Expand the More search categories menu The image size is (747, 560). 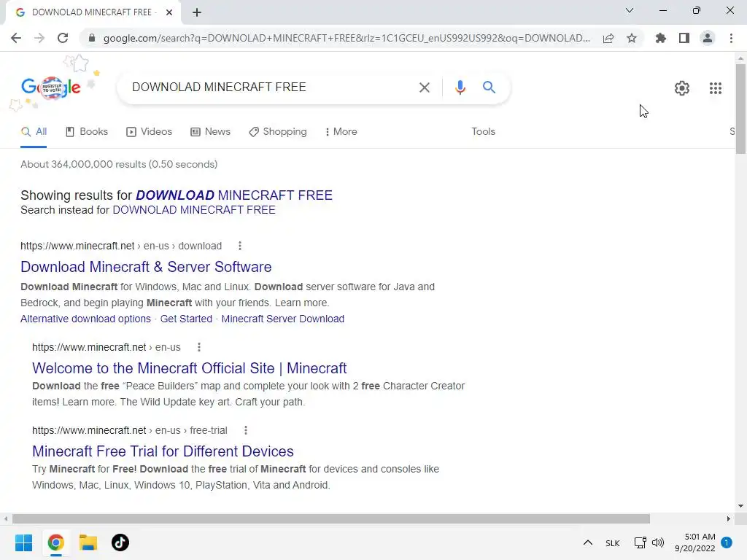coord(341,132)
